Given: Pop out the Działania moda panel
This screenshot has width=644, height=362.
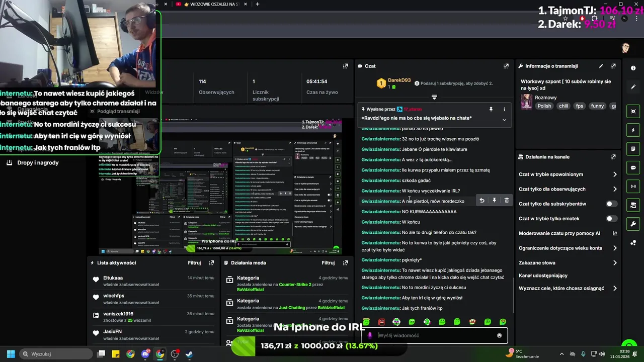Looking at the screenshot, I should tap(345, 262).
